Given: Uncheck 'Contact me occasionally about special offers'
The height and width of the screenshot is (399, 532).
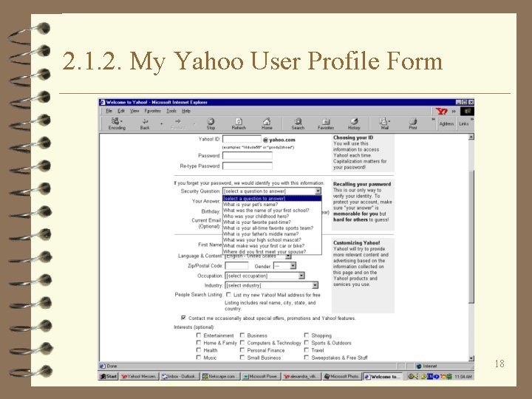Looking at the screenshot, I should (183, 318).
